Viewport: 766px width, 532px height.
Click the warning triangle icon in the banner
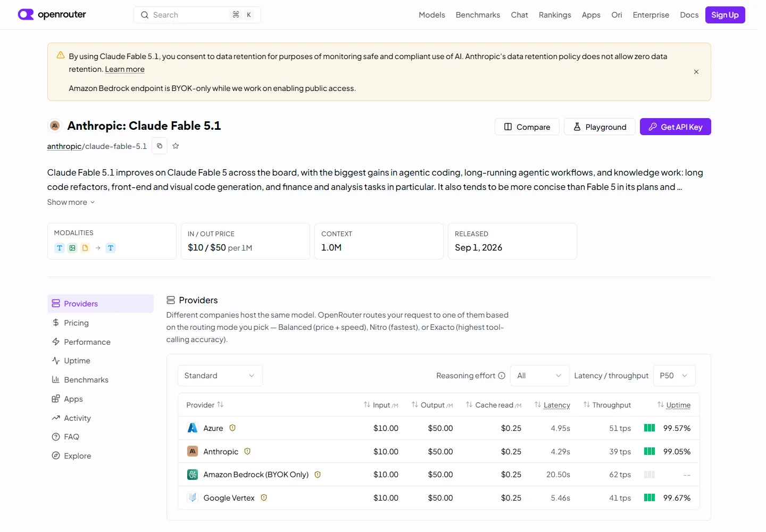click(61, 55)
